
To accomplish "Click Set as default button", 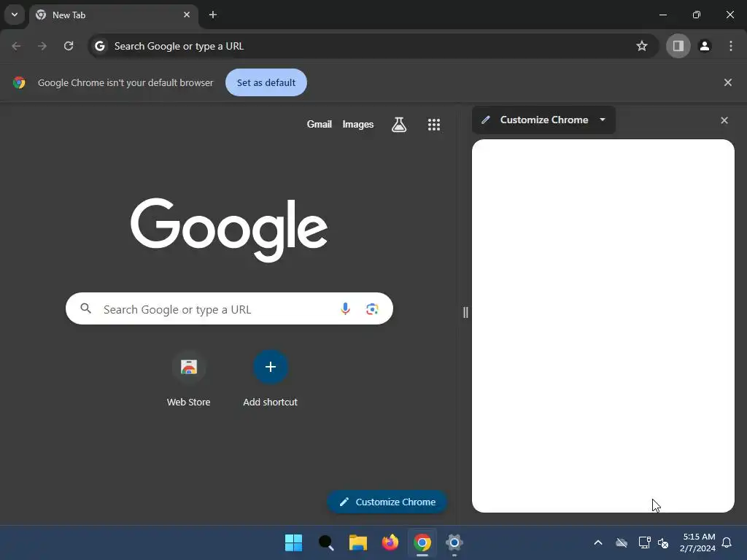I will coord(266,82).
